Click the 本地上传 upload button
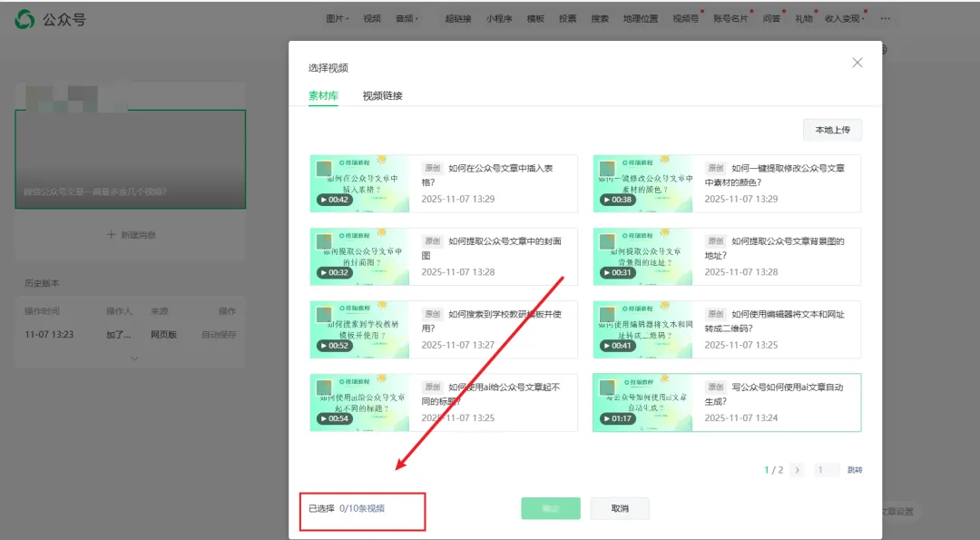The width and height of the screenshot is (980, 540). (x=832, y=130)
